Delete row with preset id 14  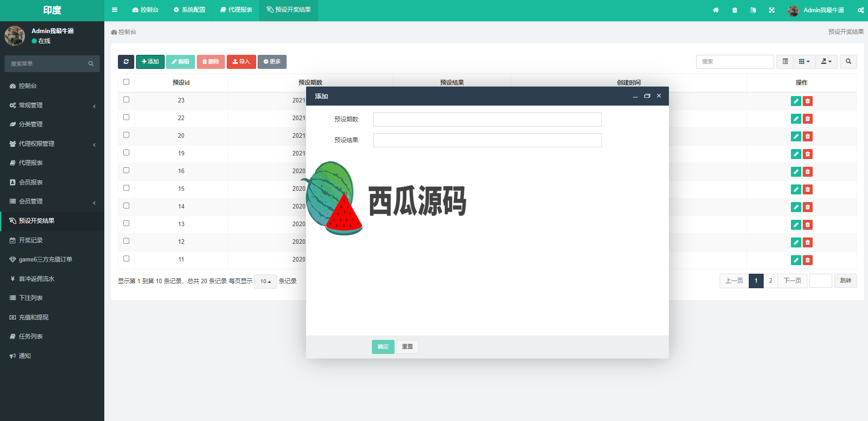point(808,207)
